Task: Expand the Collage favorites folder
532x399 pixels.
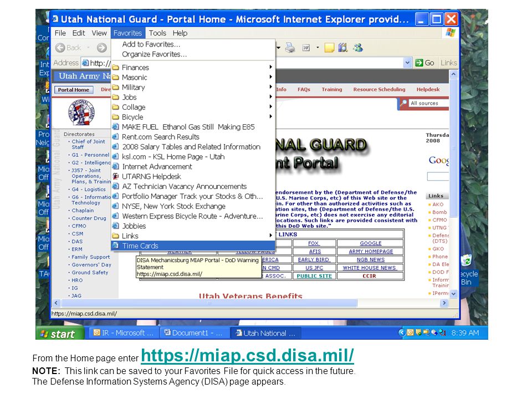Action: [x=193, y=107]
